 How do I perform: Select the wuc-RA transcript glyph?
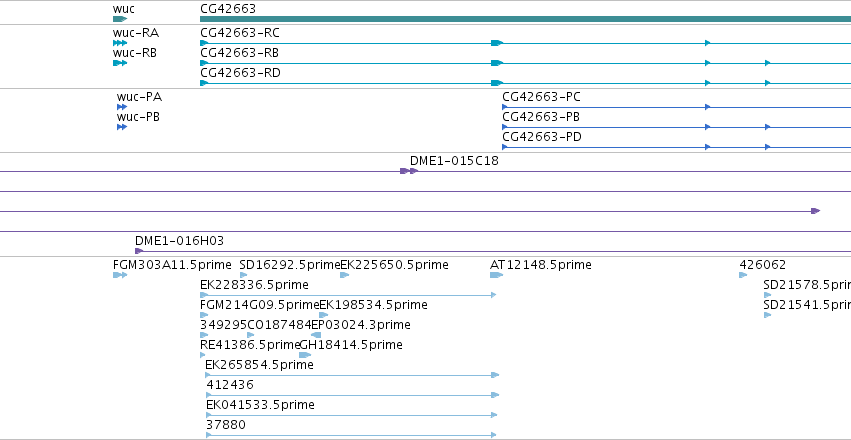(120, 43)
